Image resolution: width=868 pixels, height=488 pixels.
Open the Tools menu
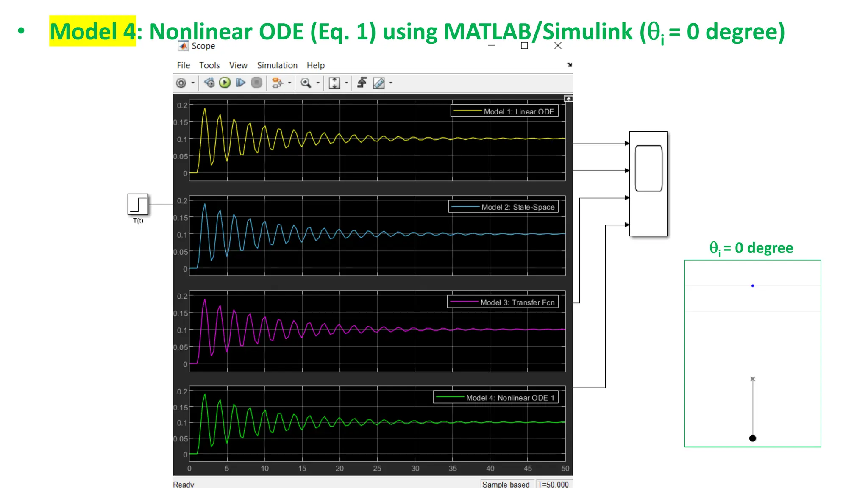[209, 65]
